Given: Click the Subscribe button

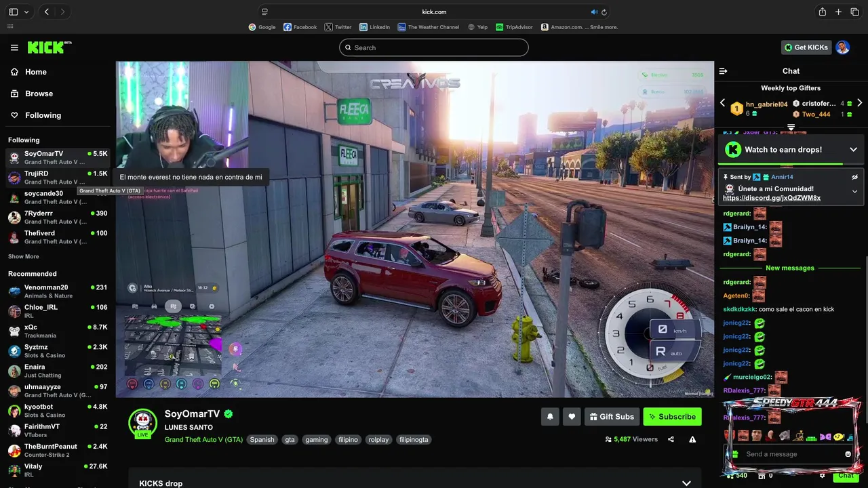Looking at the screenshot, I should (x=672, y=417).
